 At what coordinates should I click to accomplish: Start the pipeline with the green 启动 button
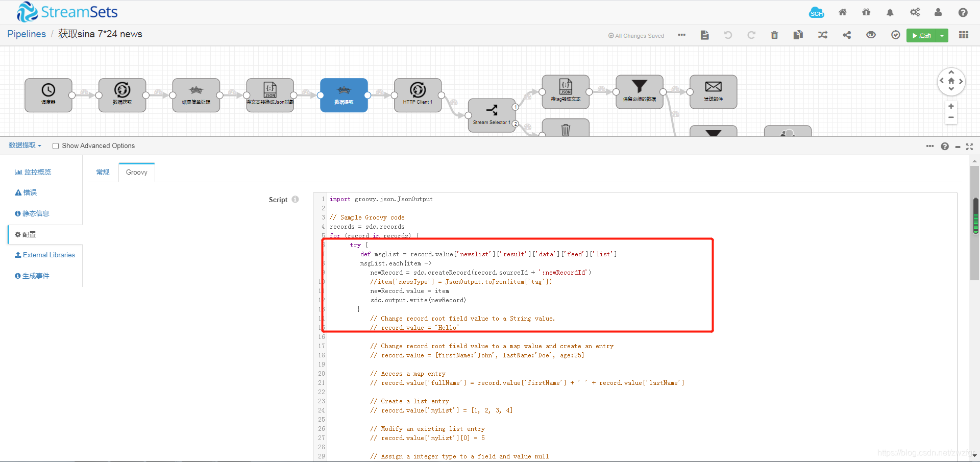[921, 36]
